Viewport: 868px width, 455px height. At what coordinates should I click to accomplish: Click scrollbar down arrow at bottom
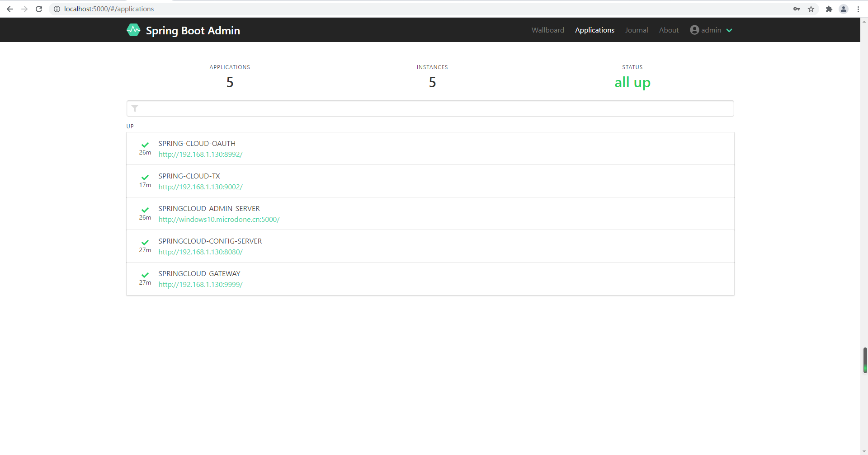864,451
